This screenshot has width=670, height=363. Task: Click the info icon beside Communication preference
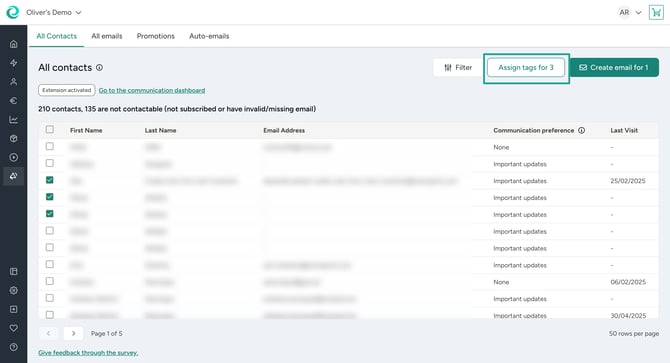coord(582,130)
